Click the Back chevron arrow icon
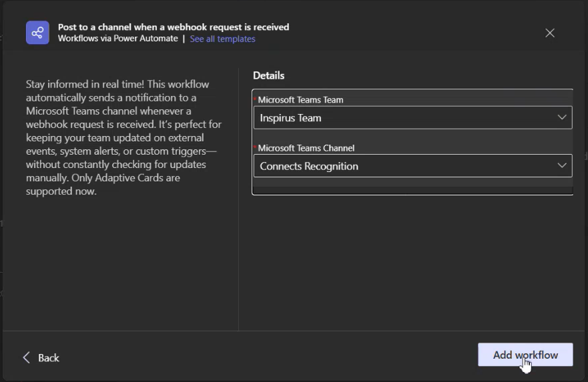Screen dimensions: 588x382 tap(26, 357)
